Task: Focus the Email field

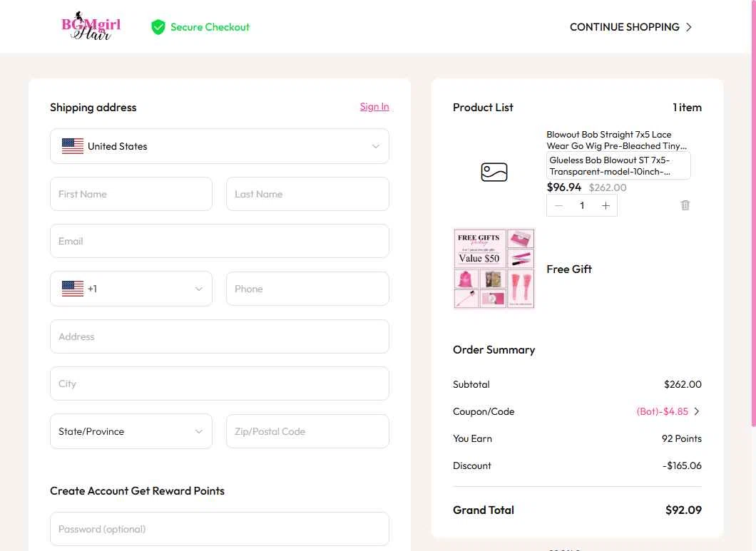Action: coord(220,241)
